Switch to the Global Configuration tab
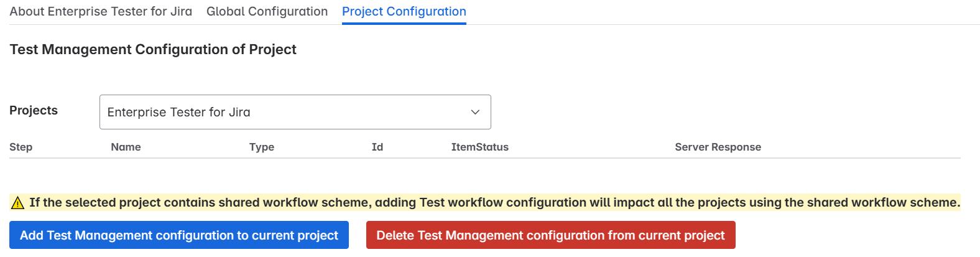This screenshot has height=257, width=980. coord(267,11)
